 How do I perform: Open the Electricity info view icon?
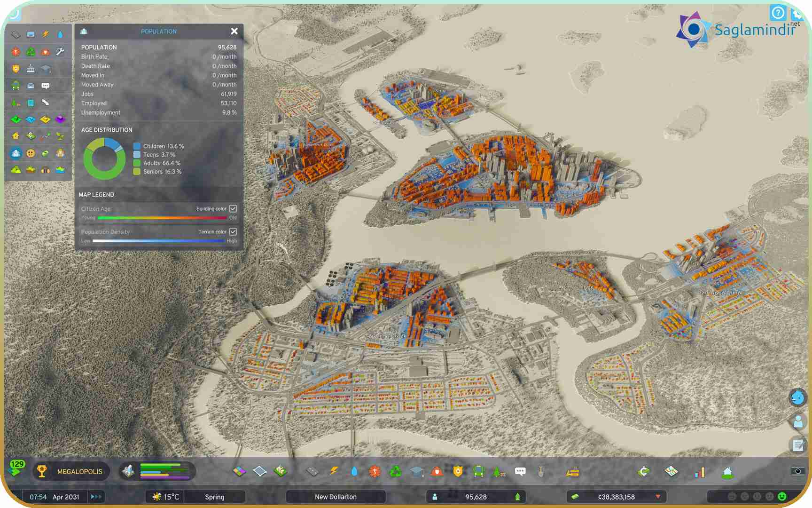coord(46,34)
